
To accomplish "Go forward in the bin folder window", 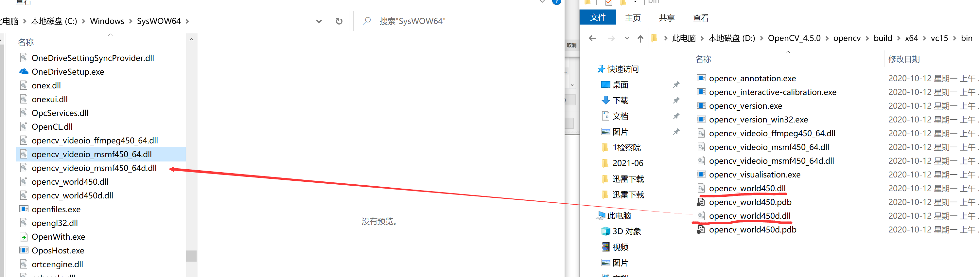I will point(611,38).
